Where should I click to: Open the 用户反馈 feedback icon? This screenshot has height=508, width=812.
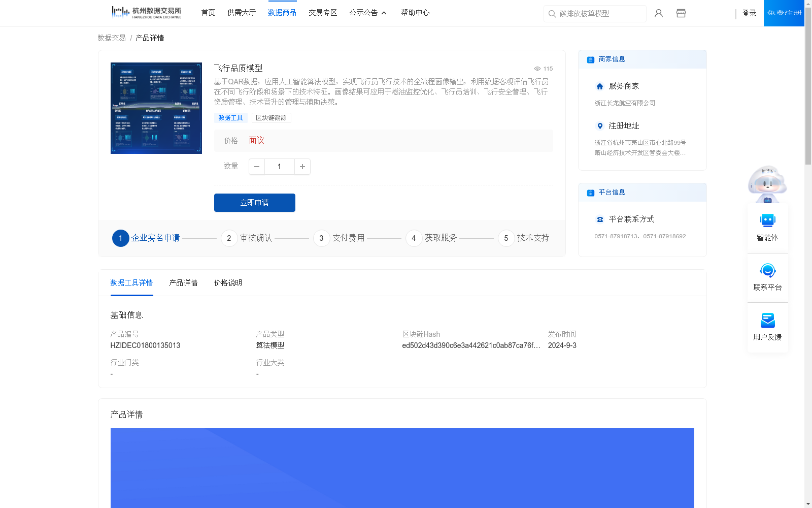coord(767,320)
